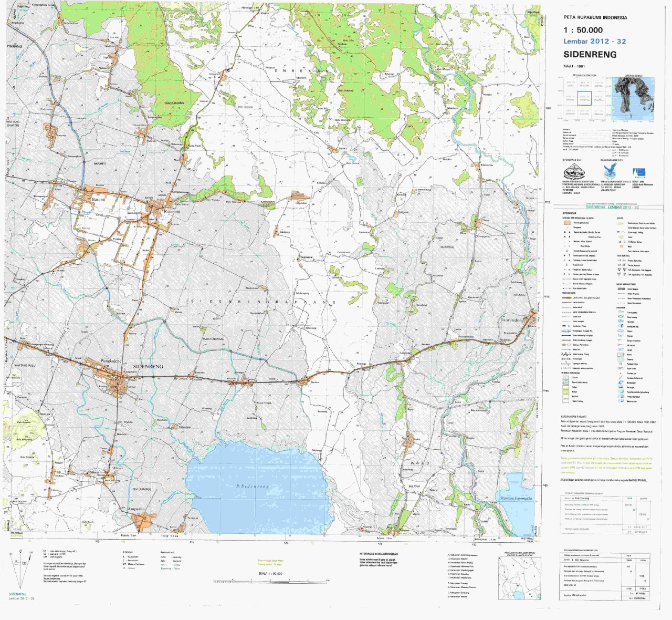Click the '1 : 50.000' scale title
The height and width of the screenshot is (620, 672).
click(583, 30)
